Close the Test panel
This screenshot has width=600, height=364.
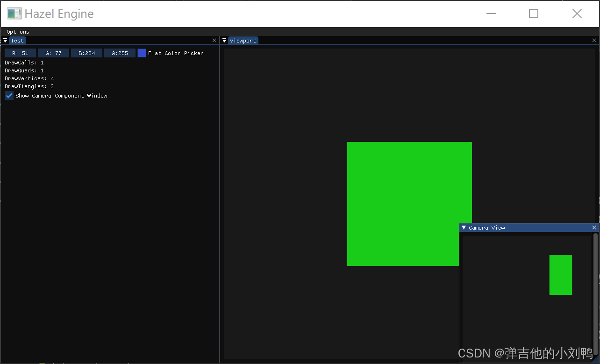click(214, 41)
